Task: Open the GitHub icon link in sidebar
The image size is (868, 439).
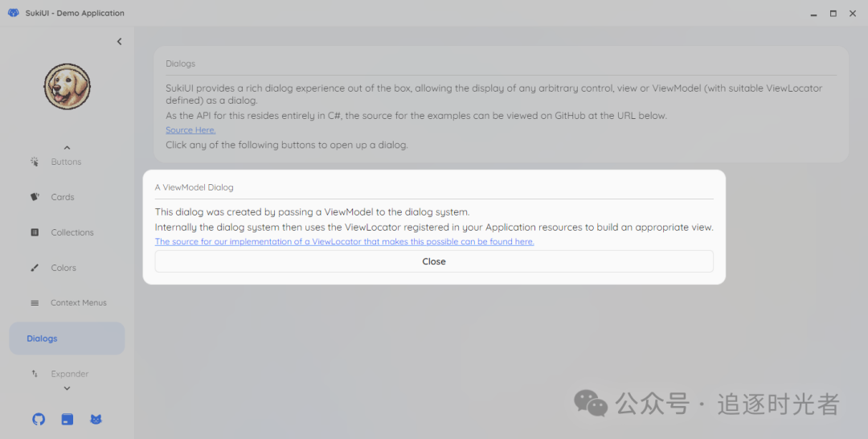Action: [39, 419]
